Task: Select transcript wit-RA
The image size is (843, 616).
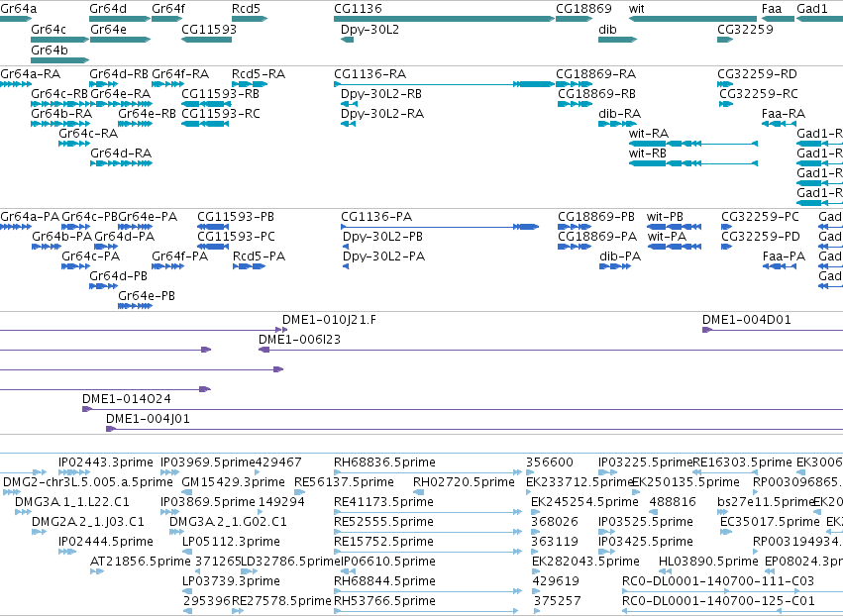Action: pyautogui.click(x=649, y=134)
